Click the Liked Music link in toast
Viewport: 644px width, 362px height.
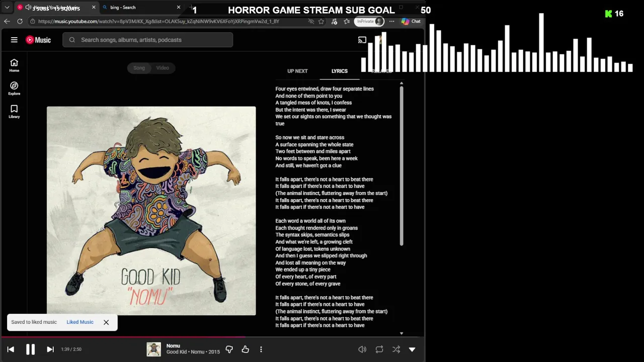coord(80,322)
